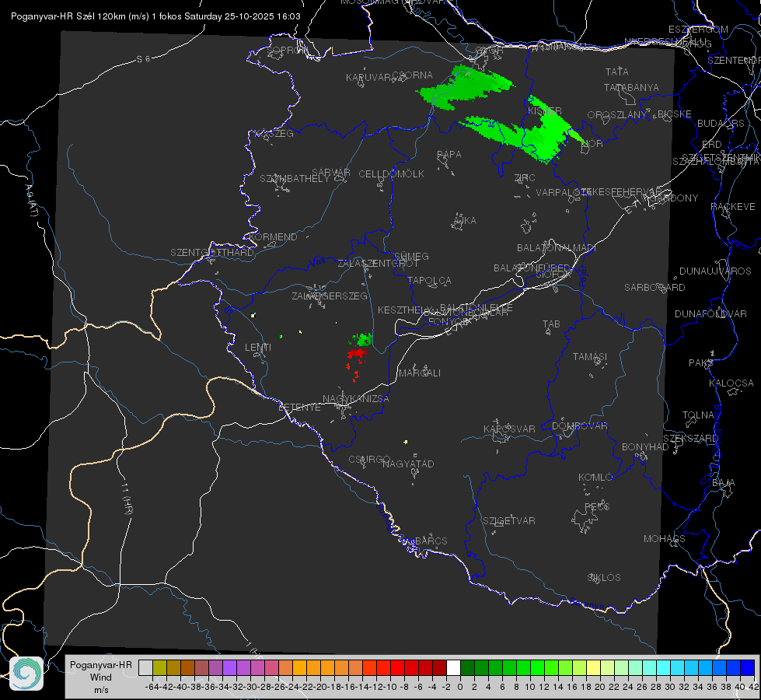Click the ZIRC city label
761x700 pixels.
pyautogui.click(x=525, y=178)
